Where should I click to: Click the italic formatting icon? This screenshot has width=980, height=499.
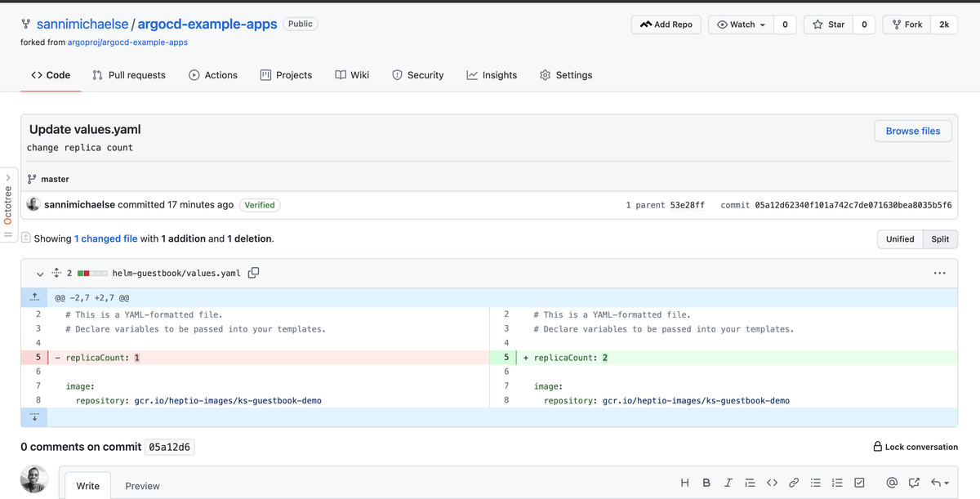tap(728, 483)
